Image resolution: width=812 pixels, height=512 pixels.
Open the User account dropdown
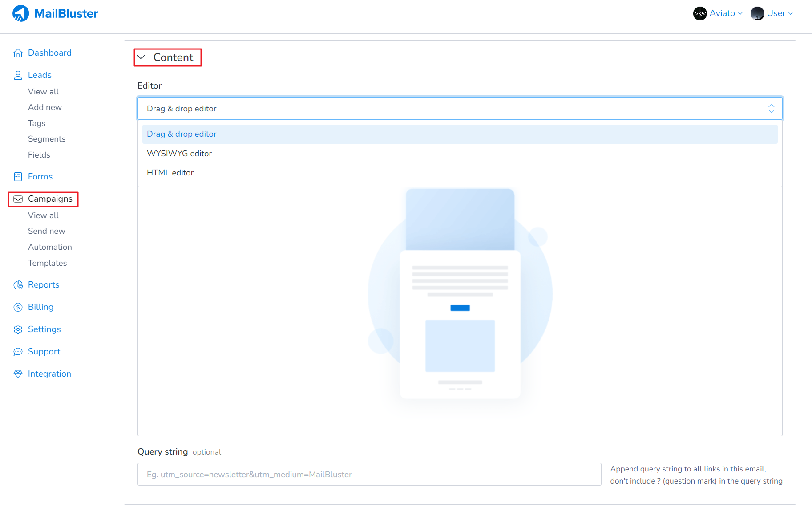tap(780, 13)
